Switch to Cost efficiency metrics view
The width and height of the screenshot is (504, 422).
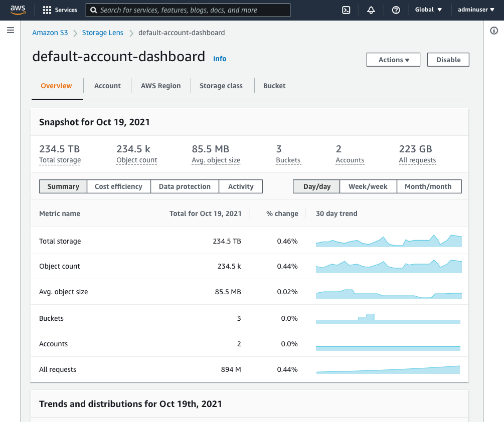(118, 186)
